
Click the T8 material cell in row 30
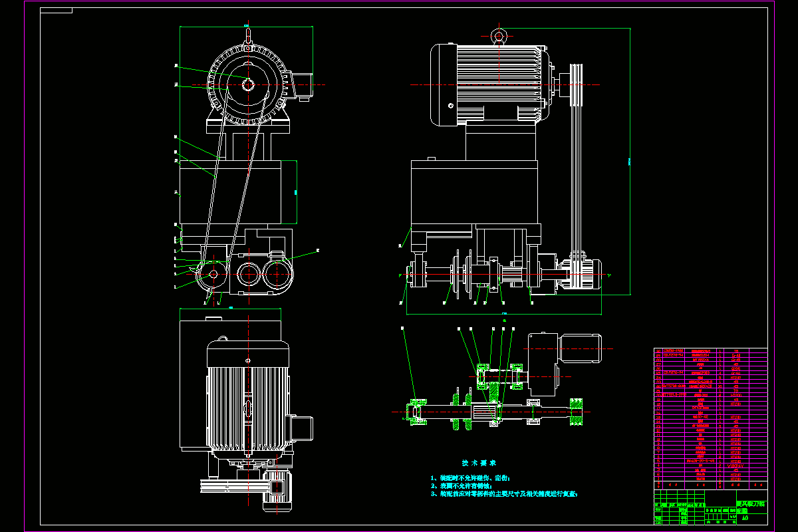coord(735,350)
